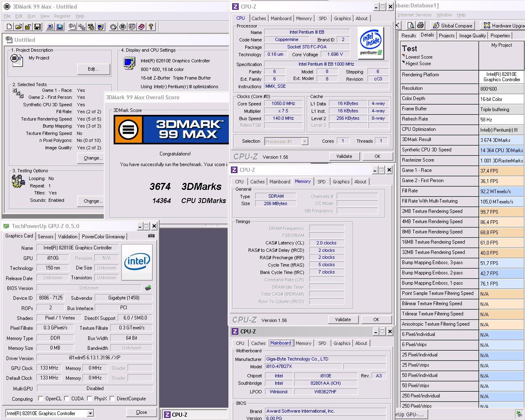The width and height of the screenshot is (525, 420).
Task: Click the Lowest Score legend entry
Action: tap(419, 57)
